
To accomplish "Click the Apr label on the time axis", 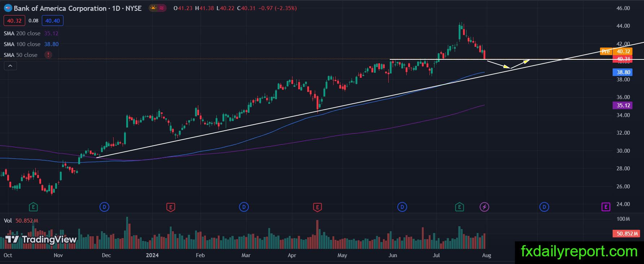I will [292, 255].
